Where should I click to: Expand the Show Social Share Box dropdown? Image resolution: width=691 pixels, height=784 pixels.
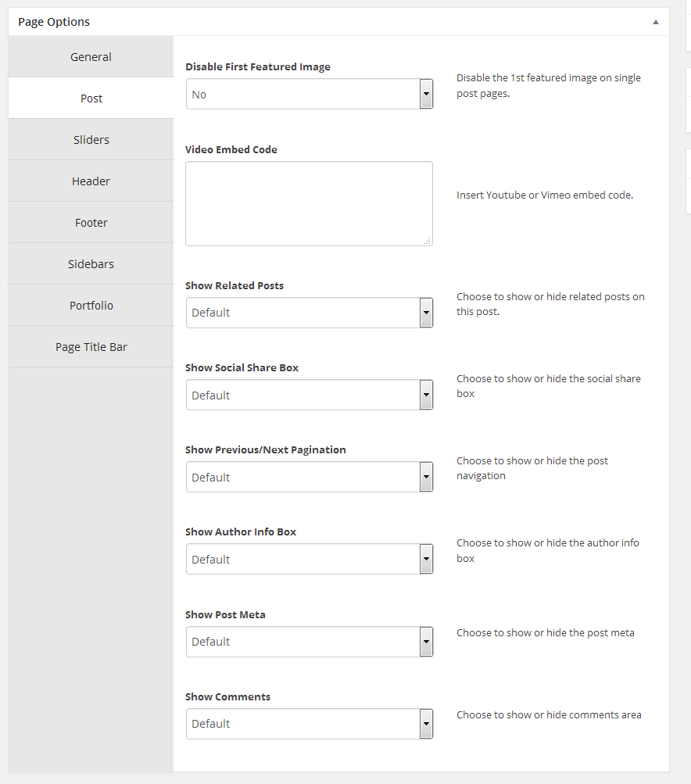pos(310,395)
